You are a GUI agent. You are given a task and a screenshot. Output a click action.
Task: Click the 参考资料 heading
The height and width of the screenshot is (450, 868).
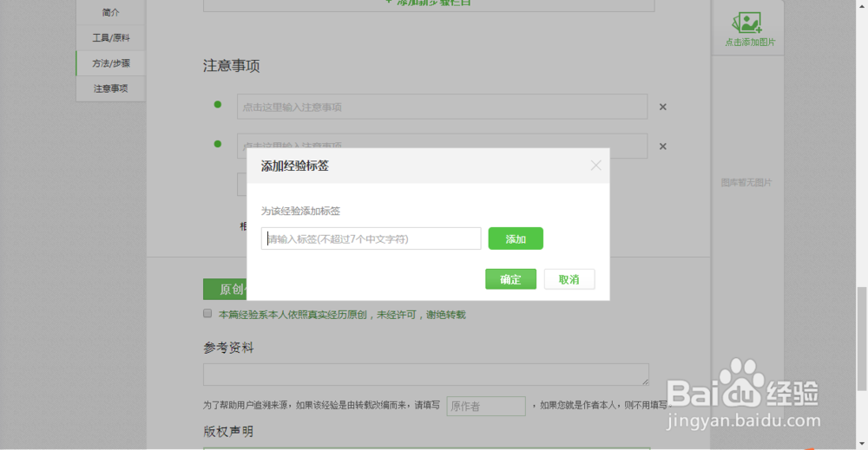(x=228, y=348)
